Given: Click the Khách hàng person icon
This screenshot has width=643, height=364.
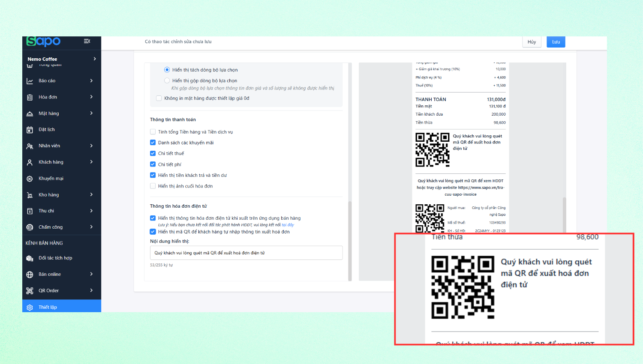Looking at the screenshot, I should coord(30,162).
